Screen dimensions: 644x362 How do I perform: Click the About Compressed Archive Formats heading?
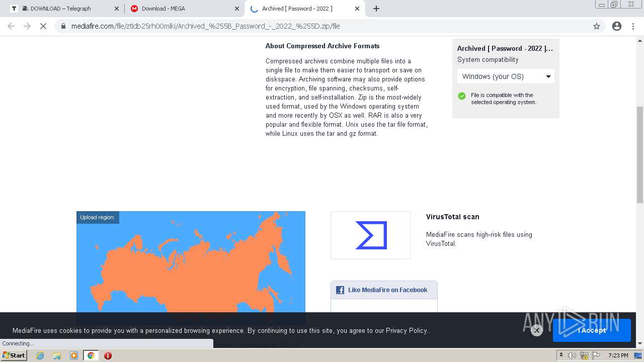coord(323,46)
